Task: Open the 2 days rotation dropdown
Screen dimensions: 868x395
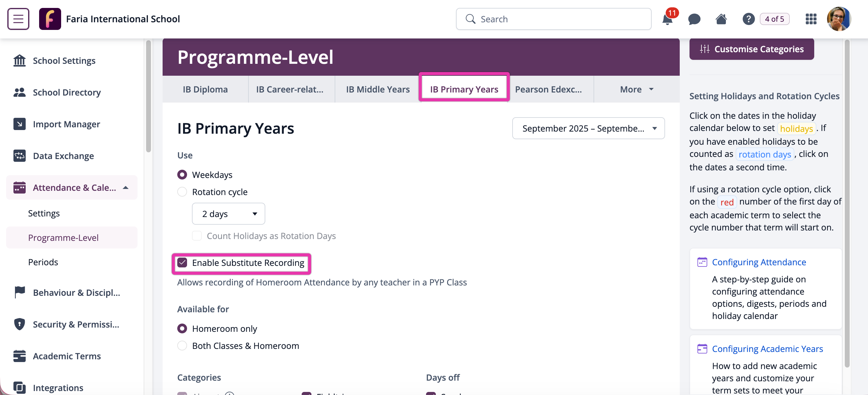Action: pos(228,214)
